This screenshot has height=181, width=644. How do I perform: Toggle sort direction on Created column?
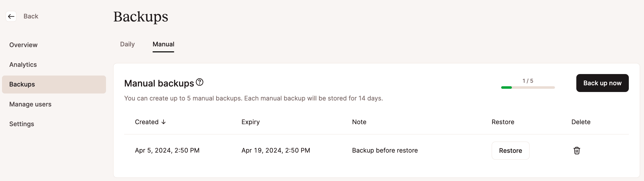tap(150, 122)
